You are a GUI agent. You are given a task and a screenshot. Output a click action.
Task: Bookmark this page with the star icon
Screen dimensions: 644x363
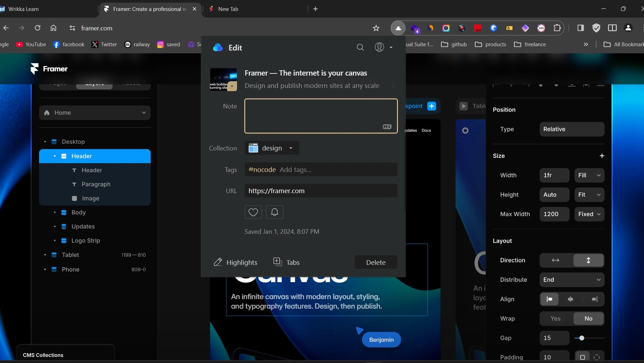[x=376, y=28]
